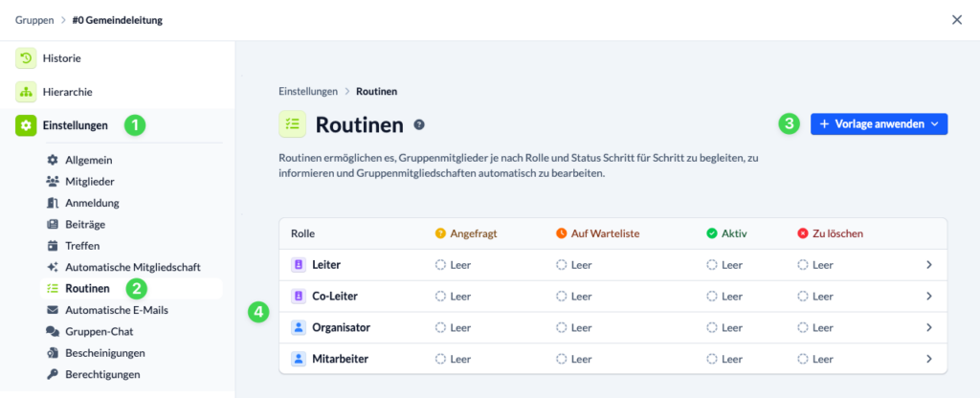Click Leer under Angefragt for Mitarbeiter
The height and width of the screenshot is (398, 980).
click(453, 359)
